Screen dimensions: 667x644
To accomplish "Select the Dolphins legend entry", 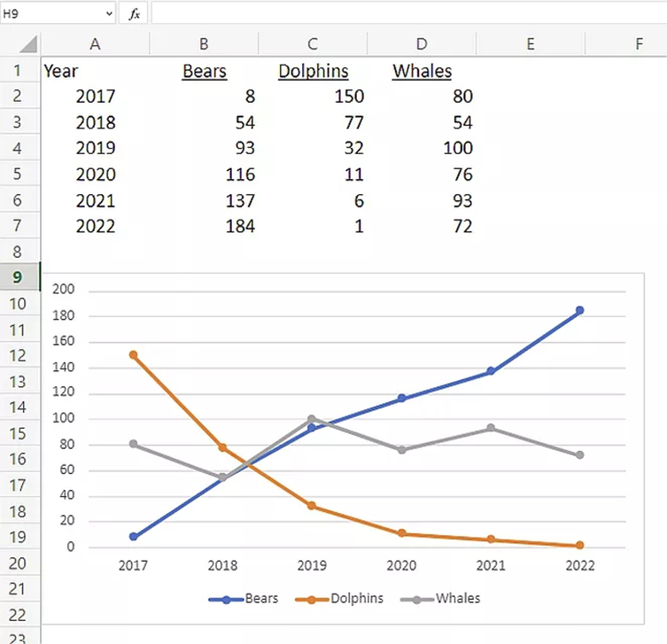I will [x=339, y=599].
